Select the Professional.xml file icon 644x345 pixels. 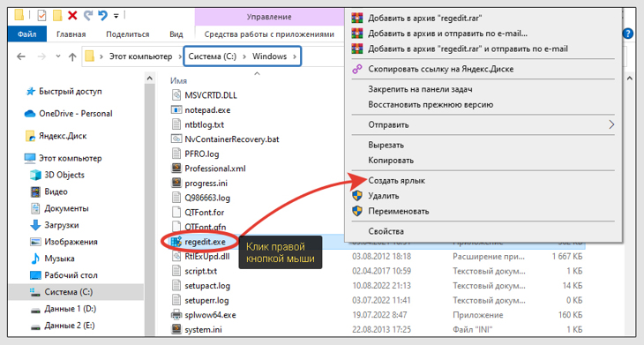coord(176,169)
